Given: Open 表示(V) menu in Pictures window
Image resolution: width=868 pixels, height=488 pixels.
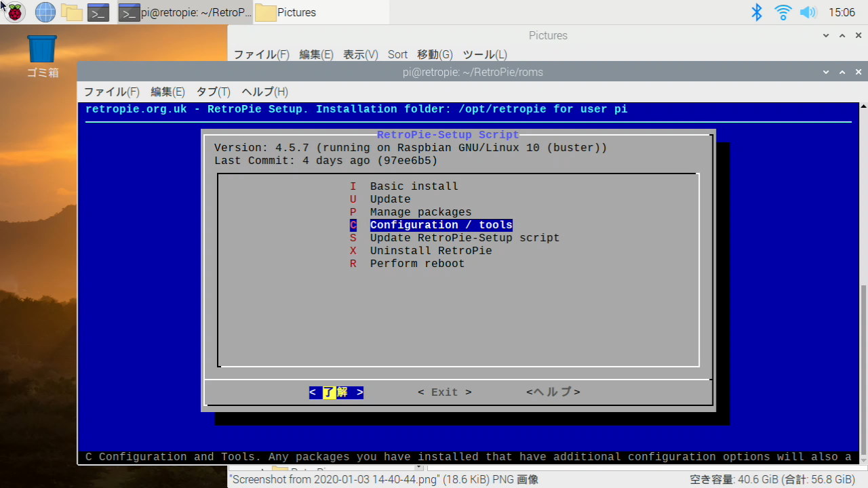Looking at the screenshot, I should click(x=360, y=54).
